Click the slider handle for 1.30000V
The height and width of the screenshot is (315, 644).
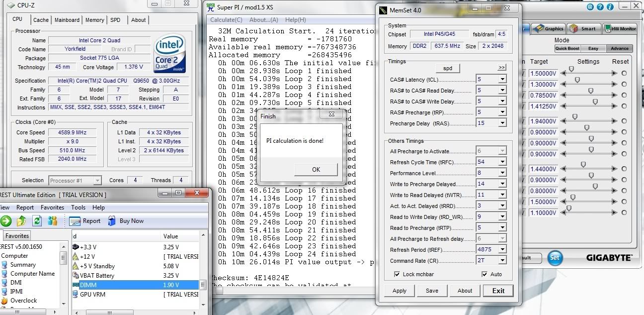click(577, 80)
